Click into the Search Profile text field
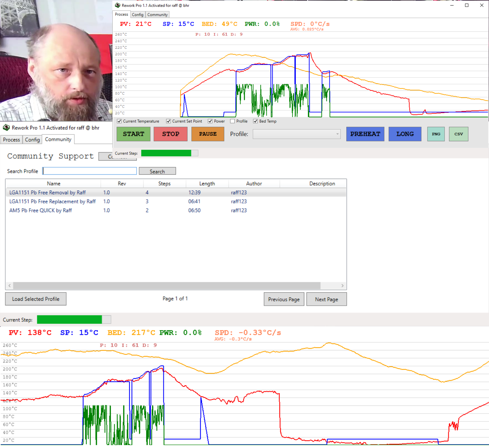The image size is (489, 448). click(89, 171)
